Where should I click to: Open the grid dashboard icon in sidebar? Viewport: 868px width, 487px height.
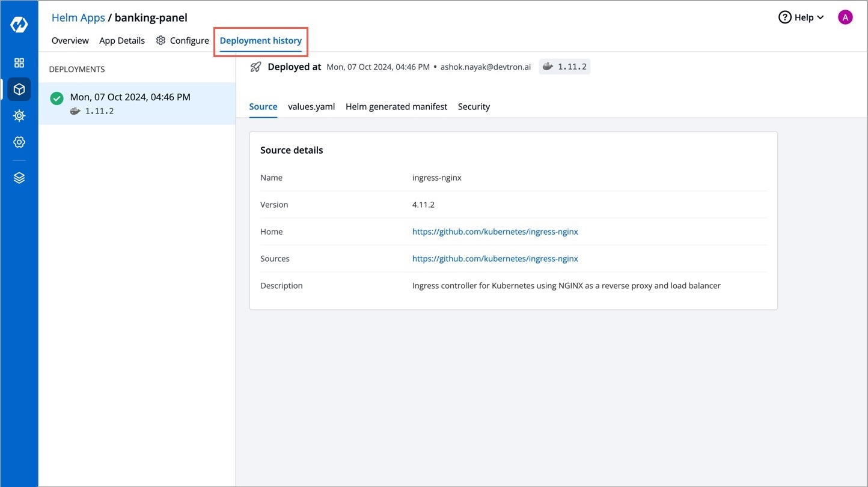[x=19, y=63]
